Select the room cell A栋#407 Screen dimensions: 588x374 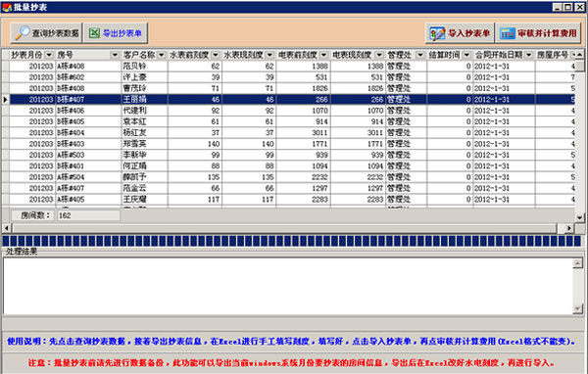coord(88,188)
